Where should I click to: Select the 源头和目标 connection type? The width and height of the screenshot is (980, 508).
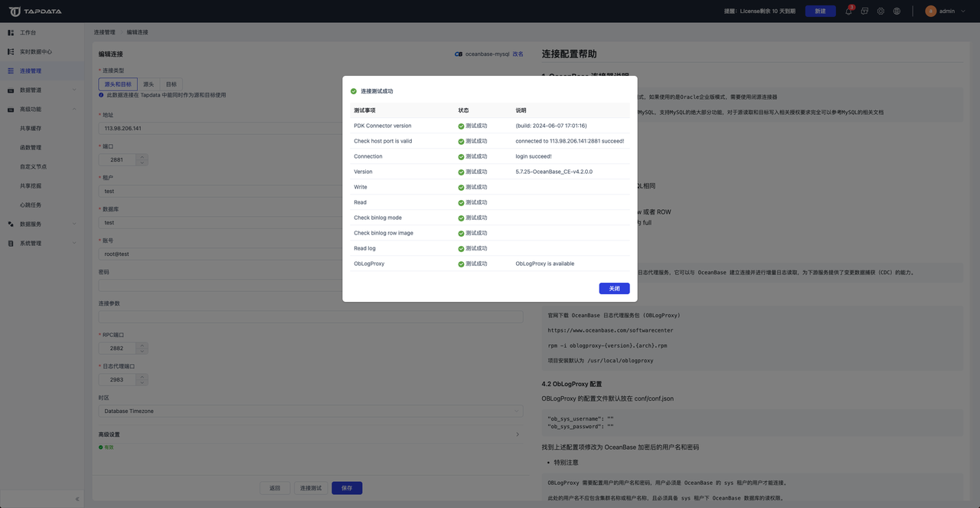point(118,84)
